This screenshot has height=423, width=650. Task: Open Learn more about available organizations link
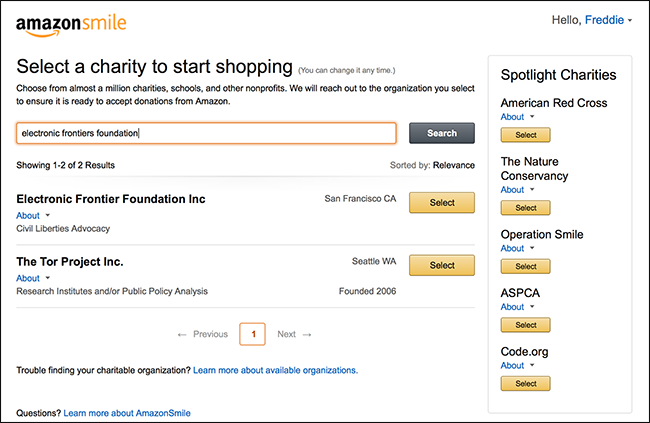point(275,370)
